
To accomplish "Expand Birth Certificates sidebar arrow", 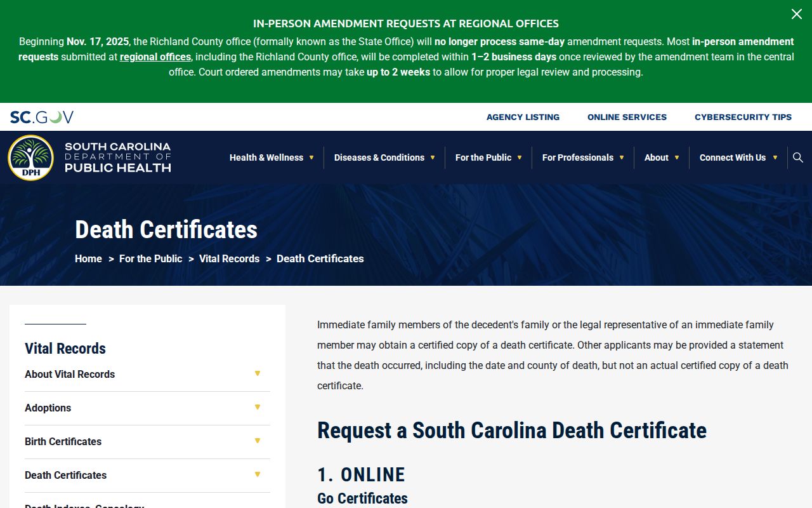I will pyautogui.click(x=258, y=441).
